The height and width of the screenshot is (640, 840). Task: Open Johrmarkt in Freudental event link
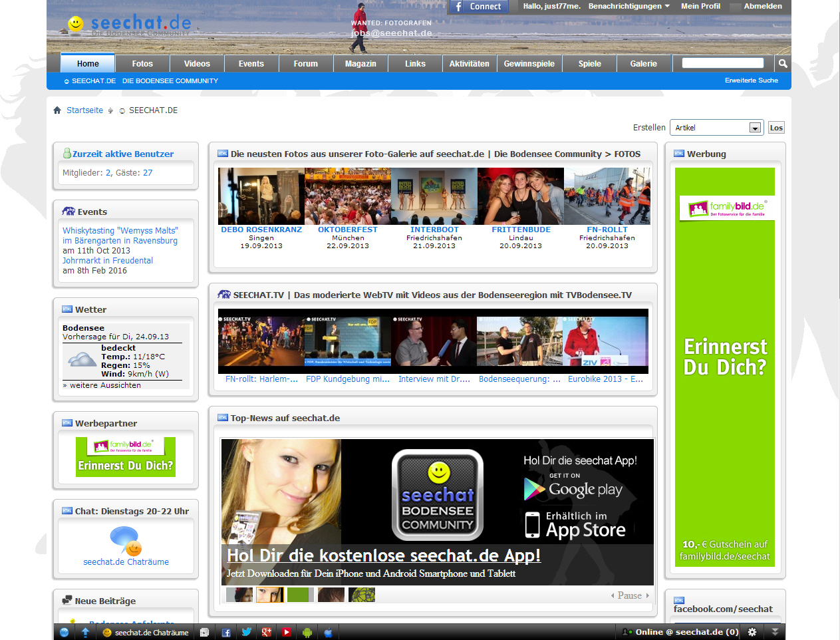pyautogui.click(x=108, y=261)
